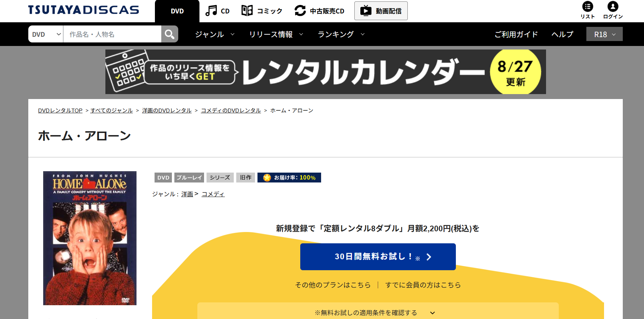Open the ご利用ガイド link

point(516,34)
